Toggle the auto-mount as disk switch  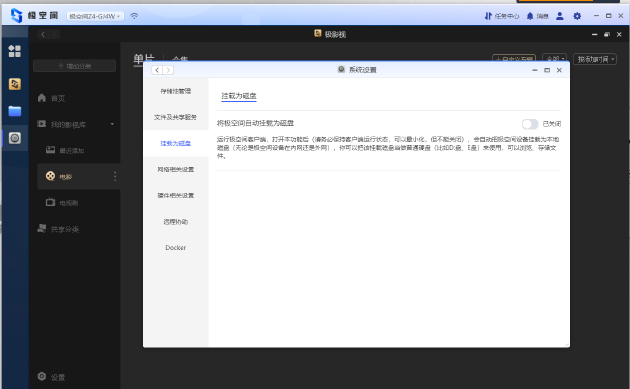pos(530,124)
